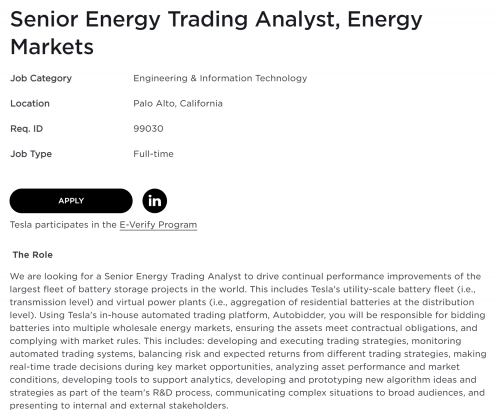Click the requisition number 99030
Screen dimensions: 500x415
pyautogui.click(x=148, y=129)
